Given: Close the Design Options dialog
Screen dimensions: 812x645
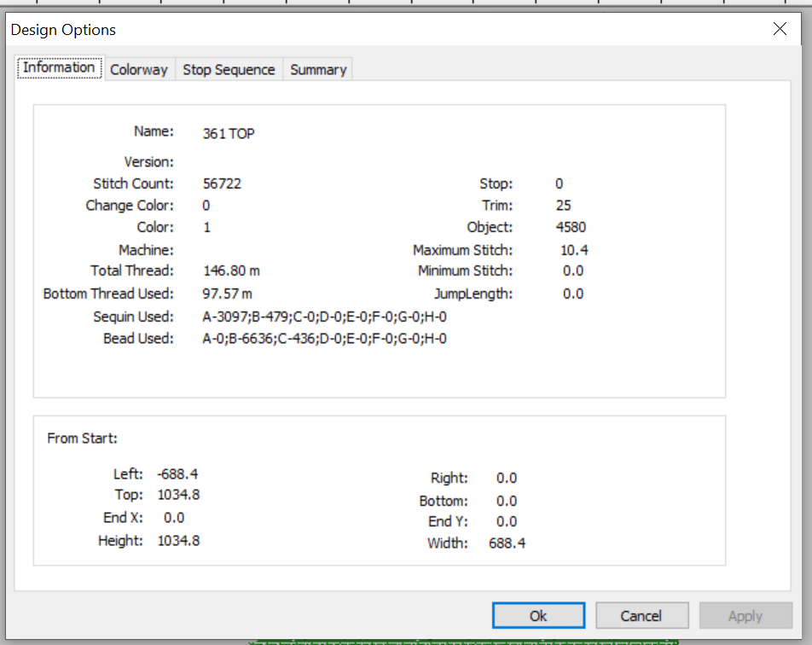Looking at the screenshot, I should pyautogui.click(x=780, y=29).
